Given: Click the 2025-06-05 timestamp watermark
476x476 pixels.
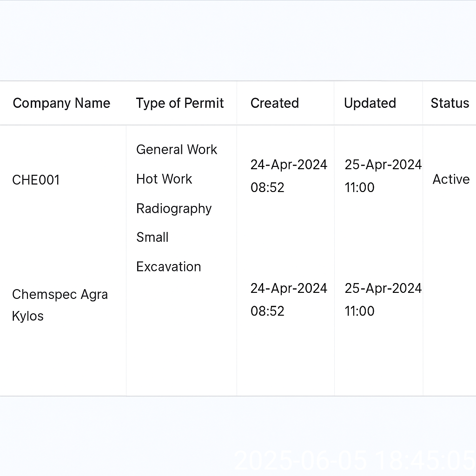Looking at the screenshot, I should coord(354,461).
